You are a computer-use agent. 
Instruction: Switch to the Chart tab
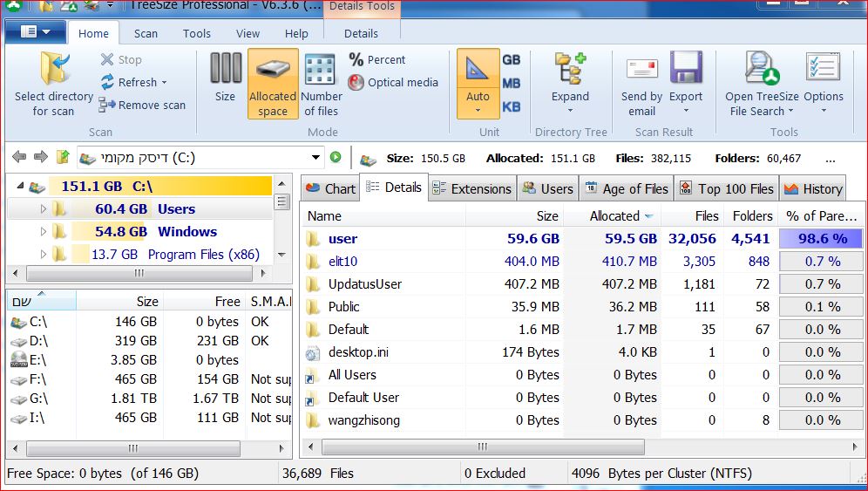pos(330,189)
